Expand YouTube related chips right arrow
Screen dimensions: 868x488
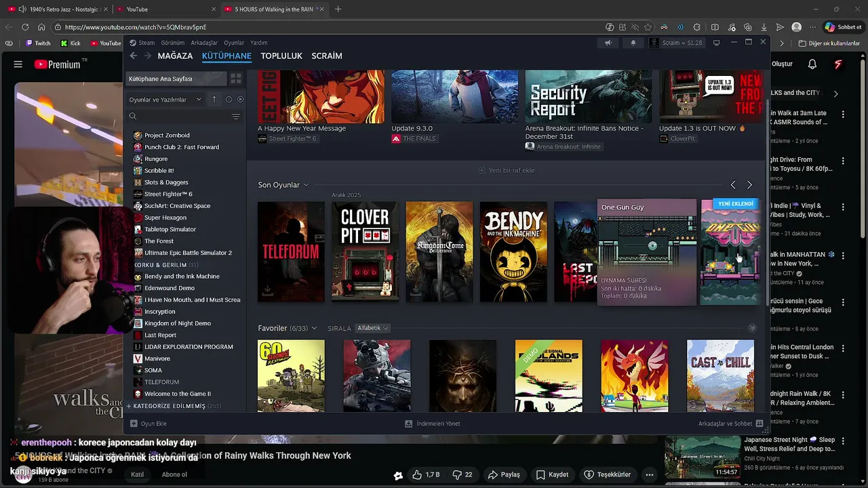point(835,94)
